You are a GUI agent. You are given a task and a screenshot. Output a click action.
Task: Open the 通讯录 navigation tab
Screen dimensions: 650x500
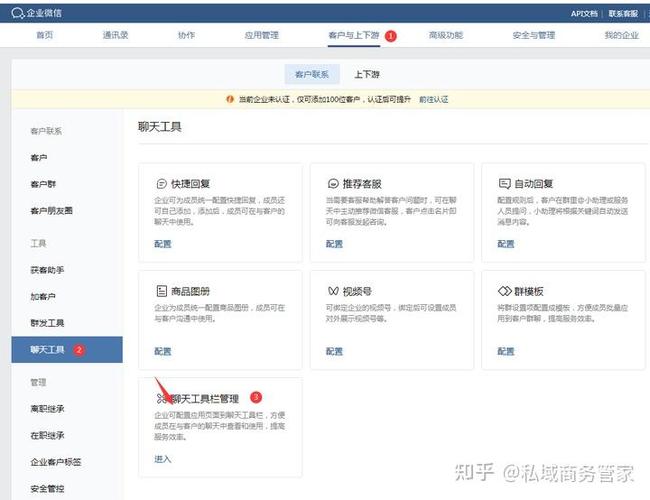(x=115, y=35)
